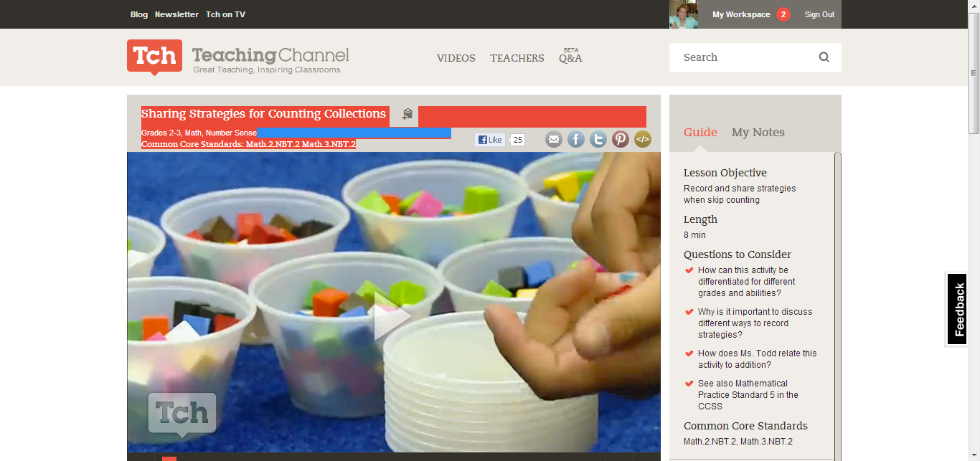Open the Teachers menu
The height and width of the screenshot is (461, 980).
[x=517, y=58]
